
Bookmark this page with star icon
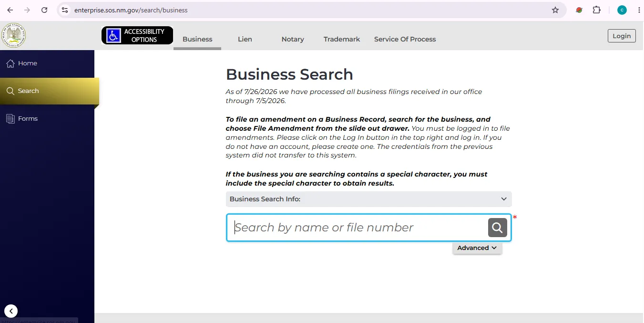(x=555, y=10)
